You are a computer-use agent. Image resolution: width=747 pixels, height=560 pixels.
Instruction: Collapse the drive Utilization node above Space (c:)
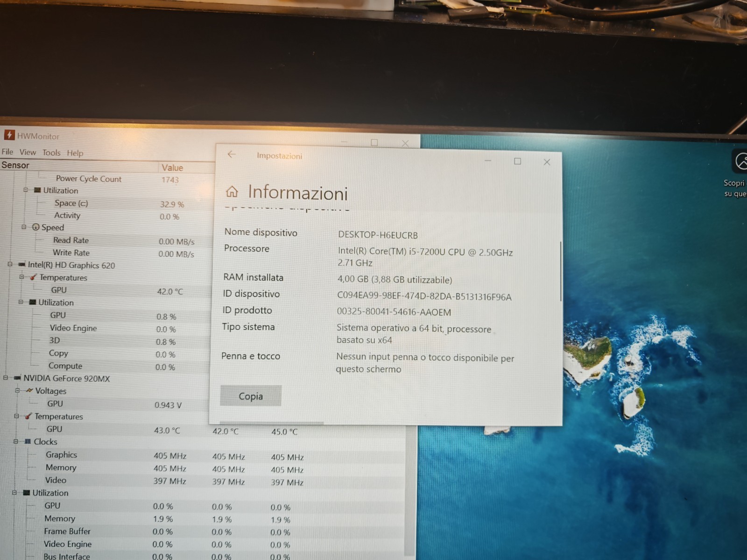[x=26, y=190]
